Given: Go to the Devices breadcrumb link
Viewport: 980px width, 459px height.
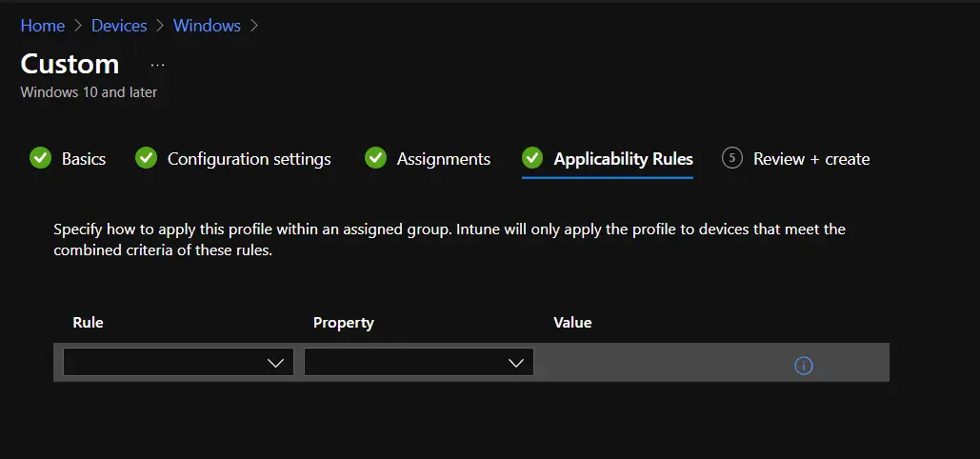Looking at the screenshot, I should click(x=119, y=26).
